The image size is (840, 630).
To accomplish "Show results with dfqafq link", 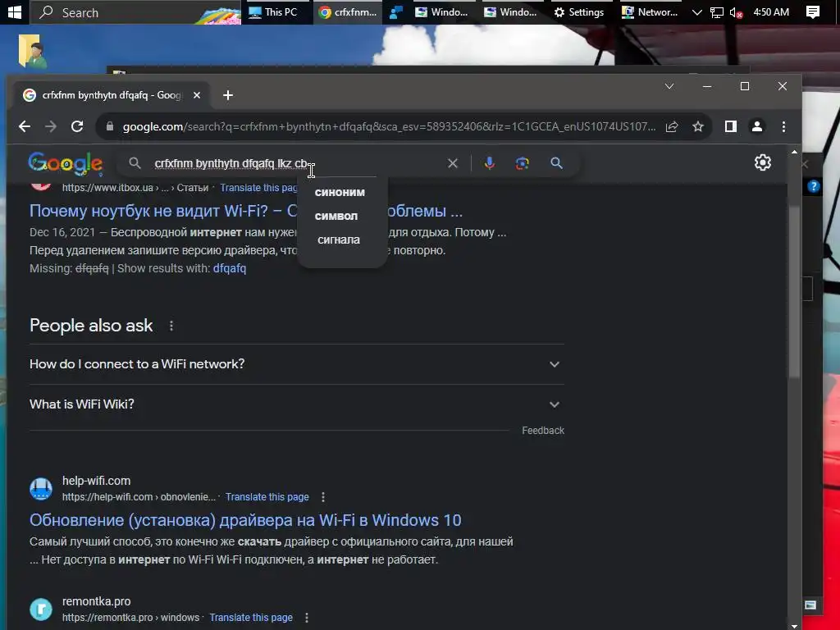I will point(230,268).
